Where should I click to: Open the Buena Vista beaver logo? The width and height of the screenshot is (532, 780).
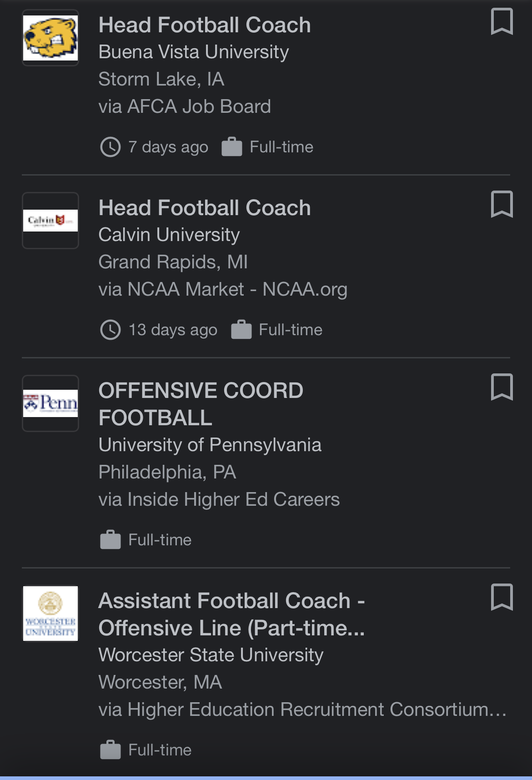click(50, 38)
